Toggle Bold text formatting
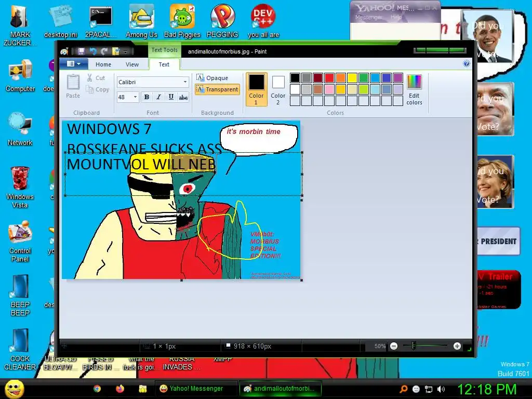Viewport: 532px width, 399px height. [x=147, y=97]
